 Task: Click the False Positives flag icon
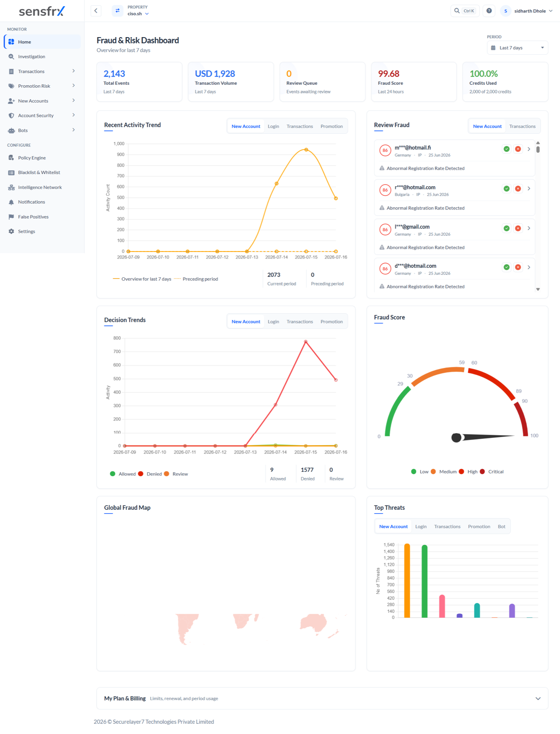11,217
